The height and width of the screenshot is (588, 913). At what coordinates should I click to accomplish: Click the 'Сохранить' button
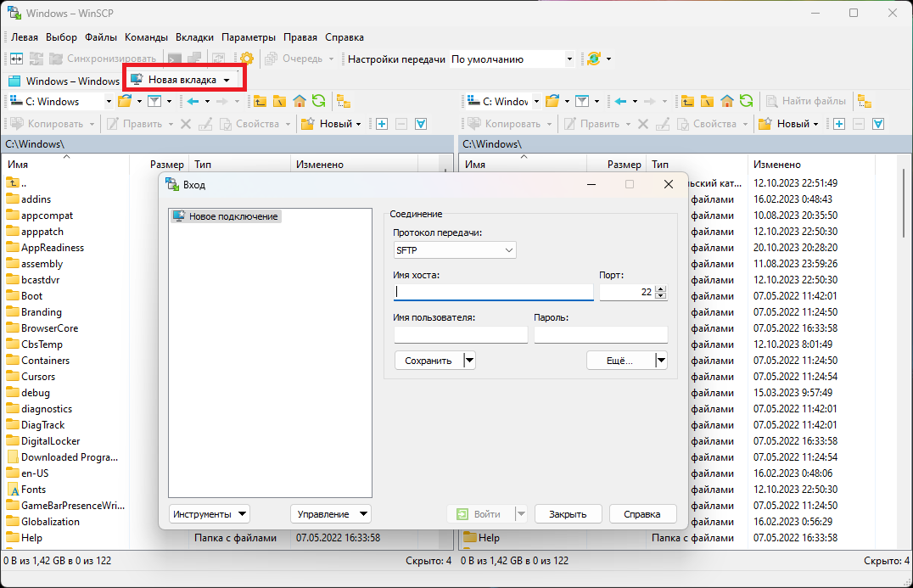(428, 361)
